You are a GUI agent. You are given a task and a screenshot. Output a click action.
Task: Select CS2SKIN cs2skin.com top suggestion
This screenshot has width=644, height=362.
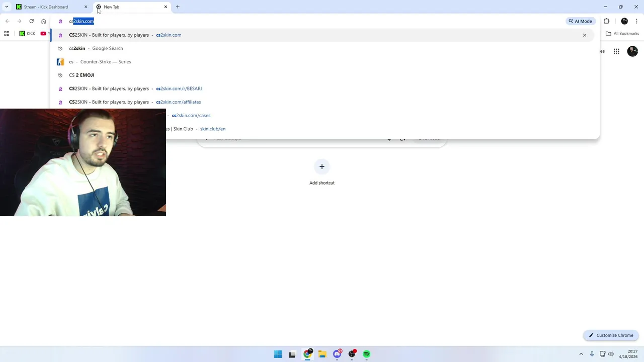click(x=322, y=35)
